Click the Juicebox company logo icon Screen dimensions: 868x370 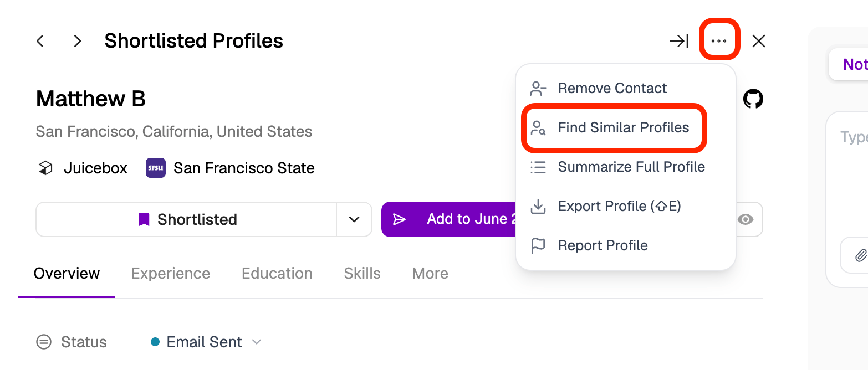(45, 168)
